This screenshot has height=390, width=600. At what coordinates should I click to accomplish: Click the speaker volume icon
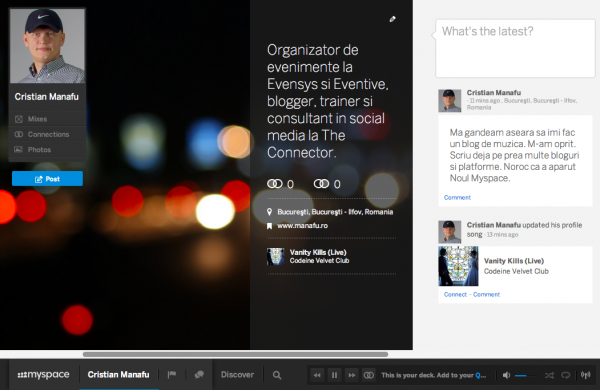click(x=506, y=375)
